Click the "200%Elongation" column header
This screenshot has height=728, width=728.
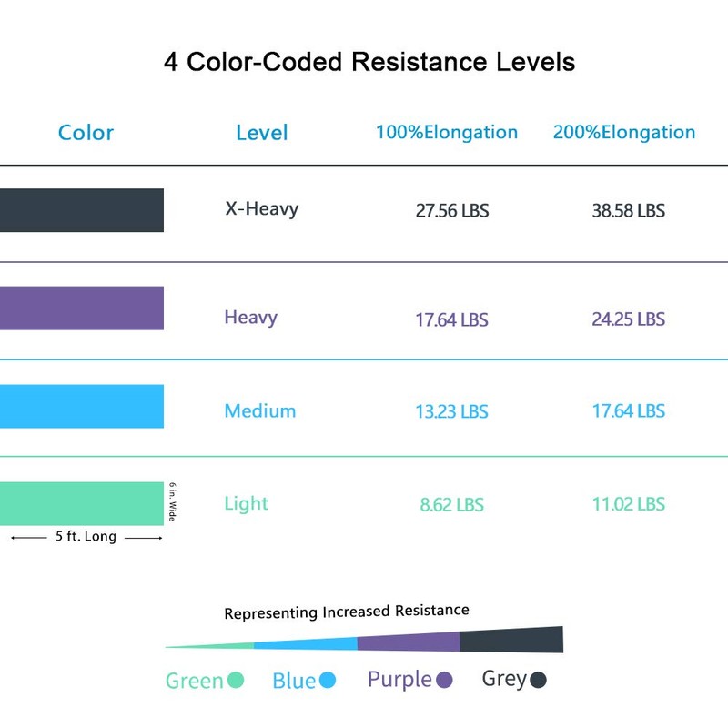(x=624, y=132)
